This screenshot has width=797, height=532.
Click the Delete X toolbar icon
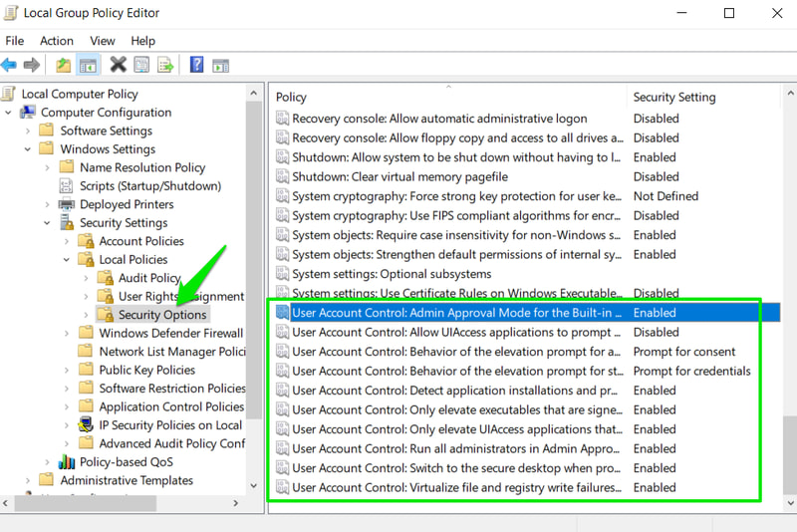coord(118,65)
